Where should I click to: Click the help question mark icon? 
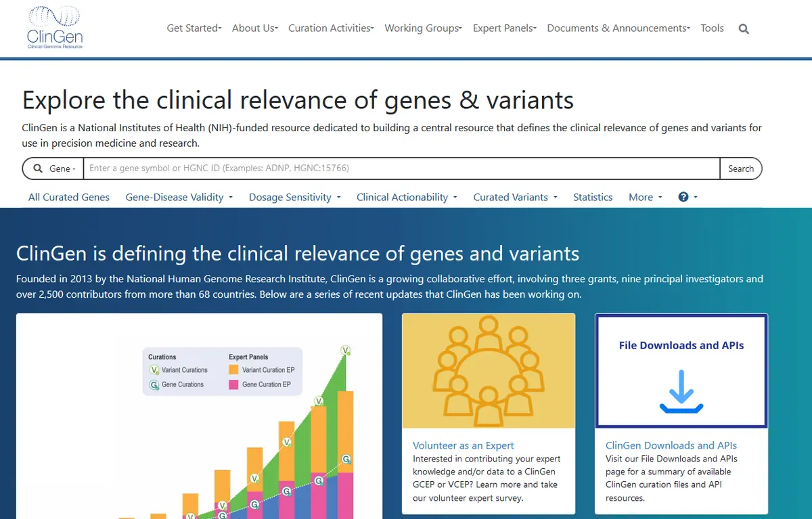tap(683, 197)
